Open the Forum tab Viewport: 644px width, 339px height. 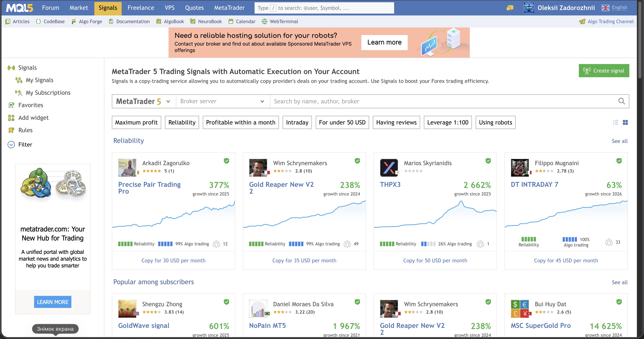click(50, 8)
